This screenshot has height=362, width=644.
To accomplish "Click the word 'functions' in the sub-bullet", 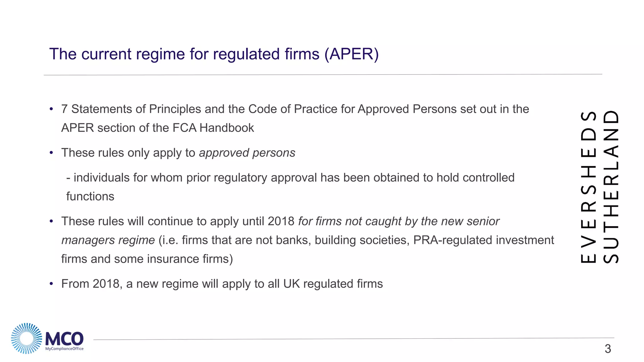I will pos(90,196).
